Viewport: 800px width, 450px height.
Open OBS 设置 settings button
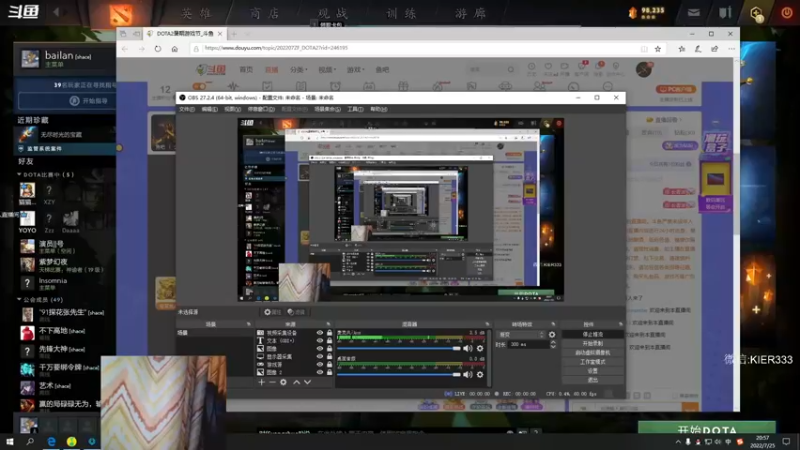coord(592,371)
